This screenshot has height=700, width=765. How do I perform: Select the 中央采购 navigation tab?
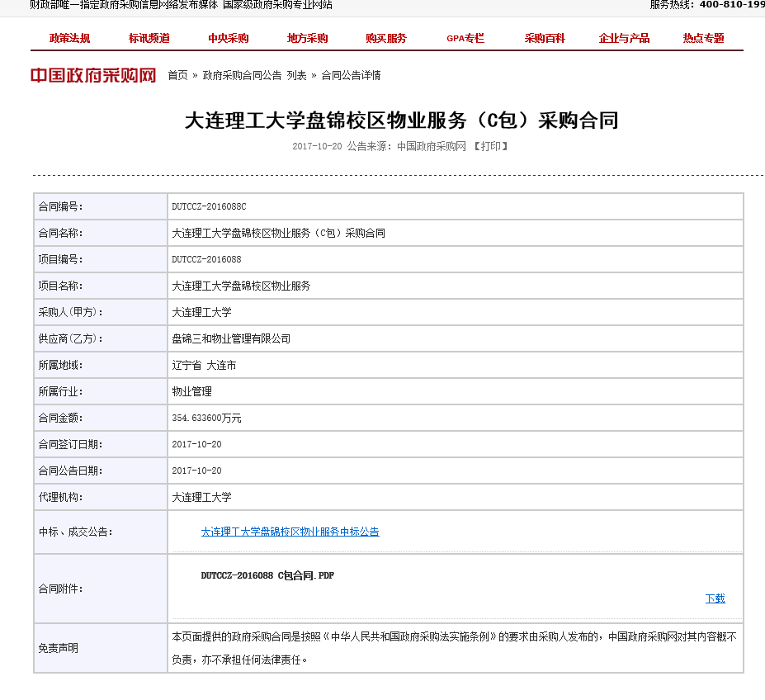click(229, 38)
